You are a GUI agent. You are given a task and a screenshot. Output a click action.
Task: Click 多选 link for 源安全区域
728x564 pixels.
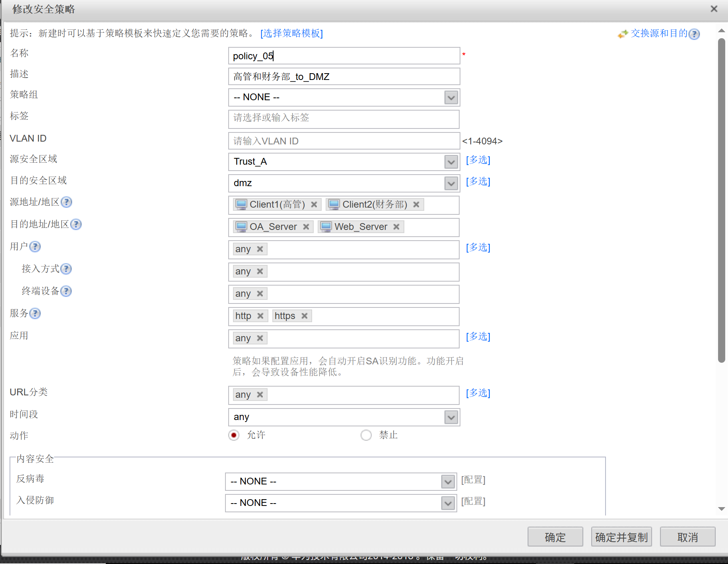(478, 160)
